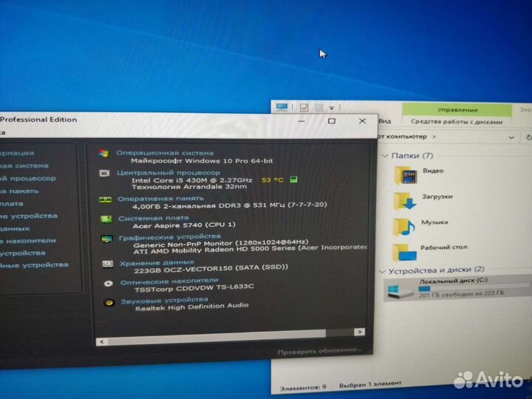Click 'Выбран 1 элемент' in Explorer status bar
Viewport: 532px width, 399px height.
[x=370, y=384]
